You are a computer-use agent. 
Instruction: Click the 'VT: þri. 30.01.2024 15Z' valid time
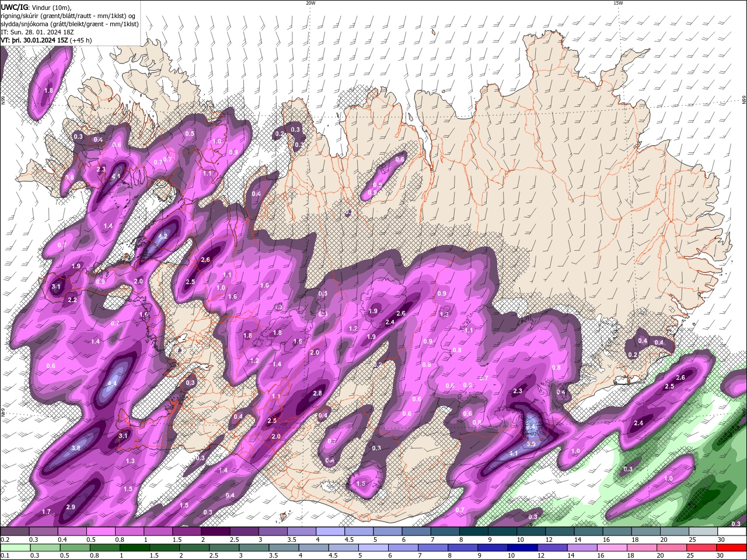(x=35, y=40)
